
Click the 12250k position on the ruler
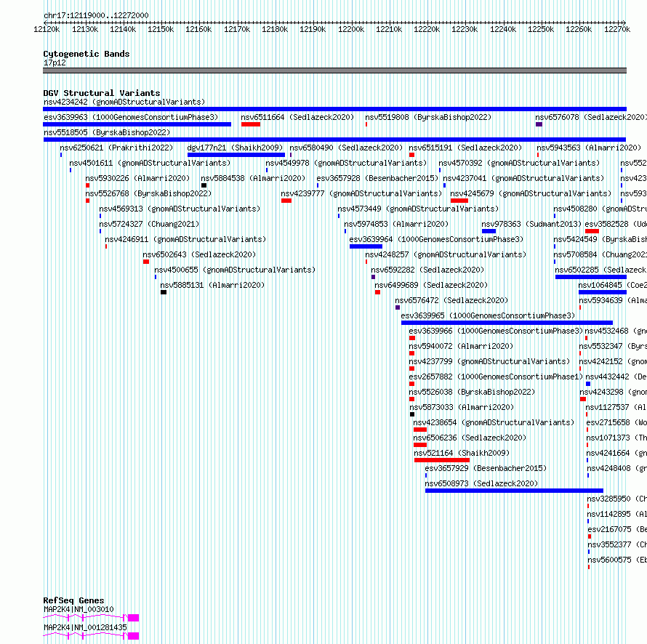pos(541,29)
